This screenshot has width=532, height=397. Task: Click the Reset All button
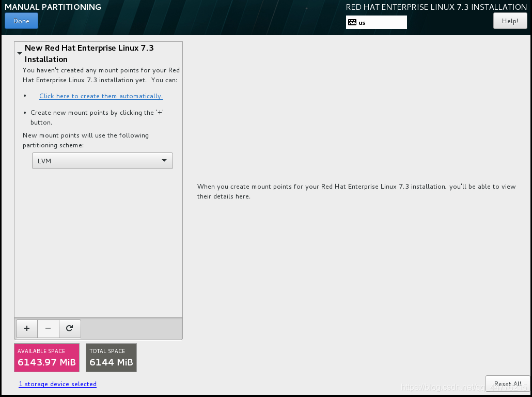[508, 384]
